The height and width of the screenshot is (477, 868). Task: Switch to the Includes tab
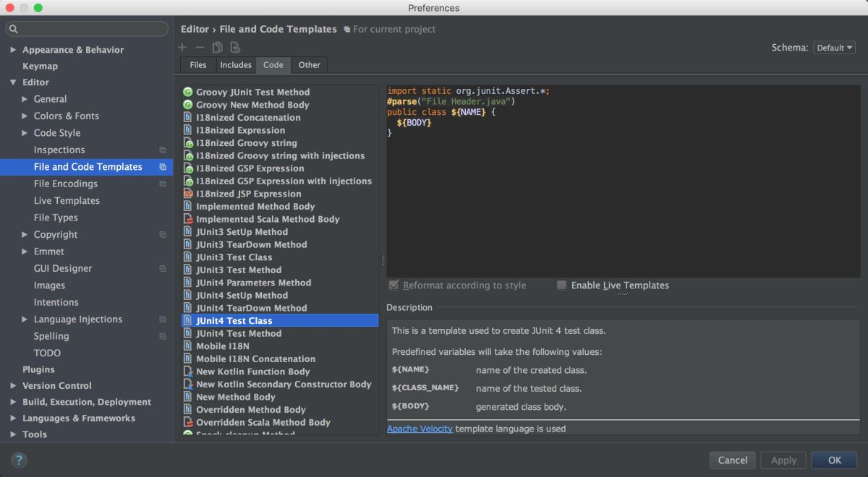[236, 65]
